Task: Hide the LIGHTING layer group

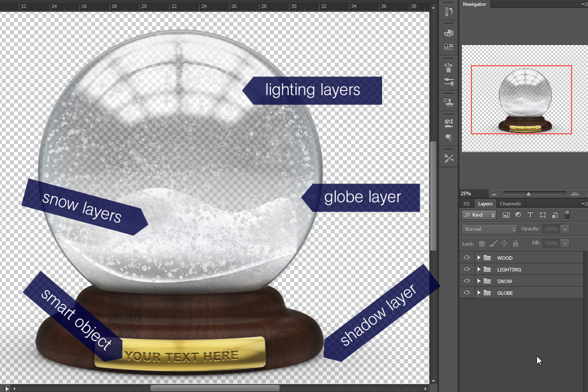Action: point(466,269)
